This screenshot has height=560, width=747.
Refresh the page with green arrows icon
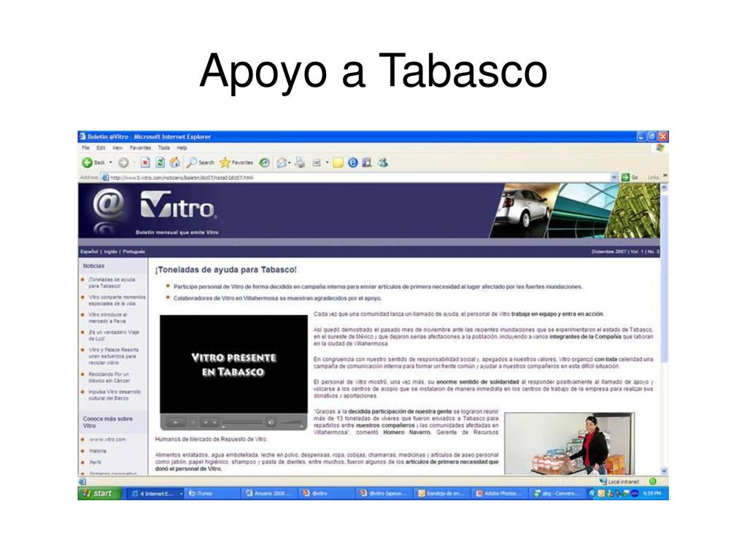(160, 163)
